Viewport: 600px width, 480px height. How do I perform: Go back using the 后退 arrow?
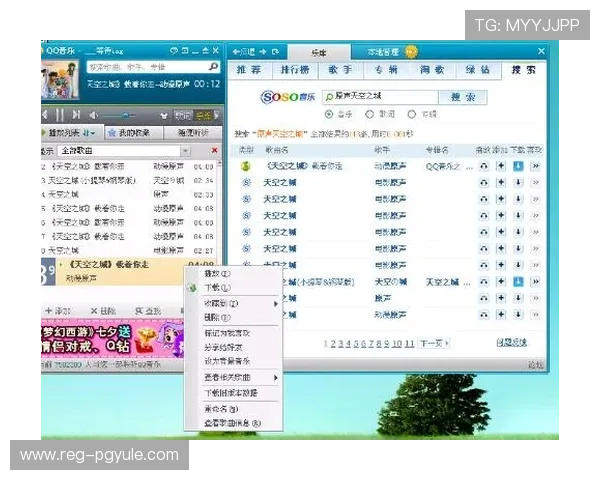[x=243, y=52]
